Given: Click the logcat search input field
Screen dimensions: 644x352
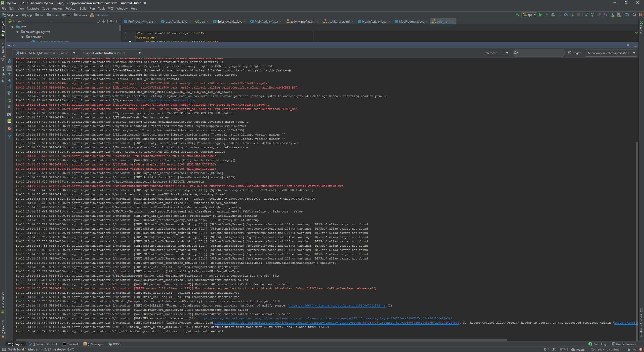Looking at the screenshot, I should coord(541,53).
